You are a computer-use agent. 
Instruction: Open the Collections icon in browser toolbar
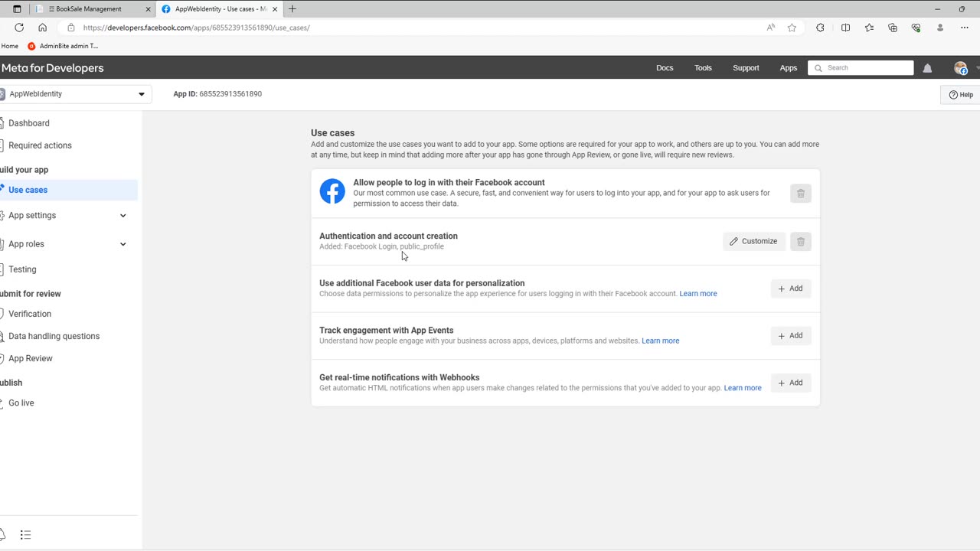coord(893,28)
